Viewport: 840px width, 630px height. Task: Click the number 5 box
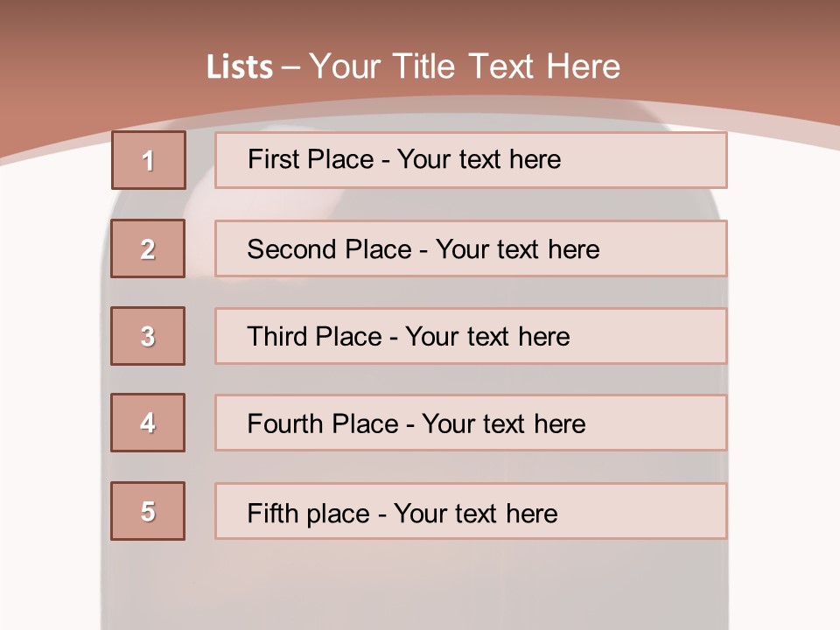coord(148,511)
